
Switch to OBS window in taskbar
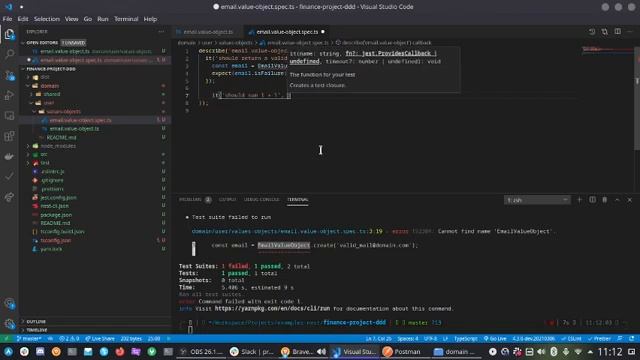coord(202,351)
